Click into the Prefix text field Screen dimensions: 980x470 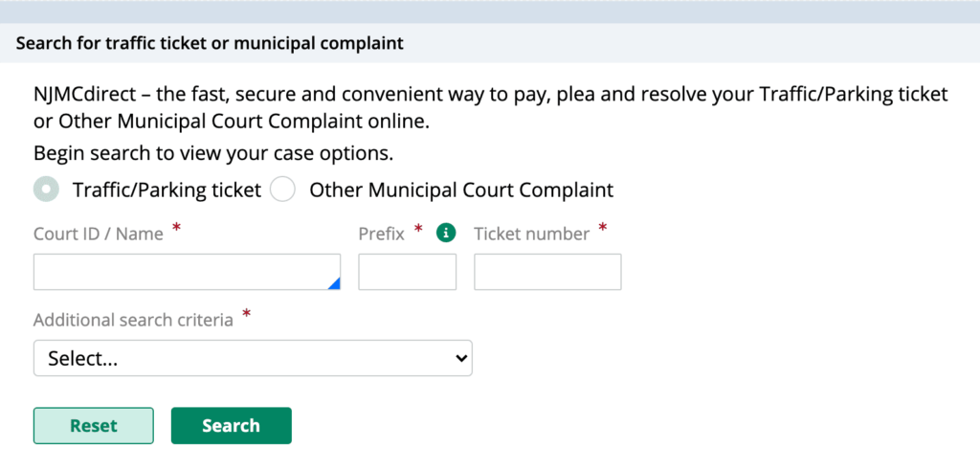[x=408, y=272]
